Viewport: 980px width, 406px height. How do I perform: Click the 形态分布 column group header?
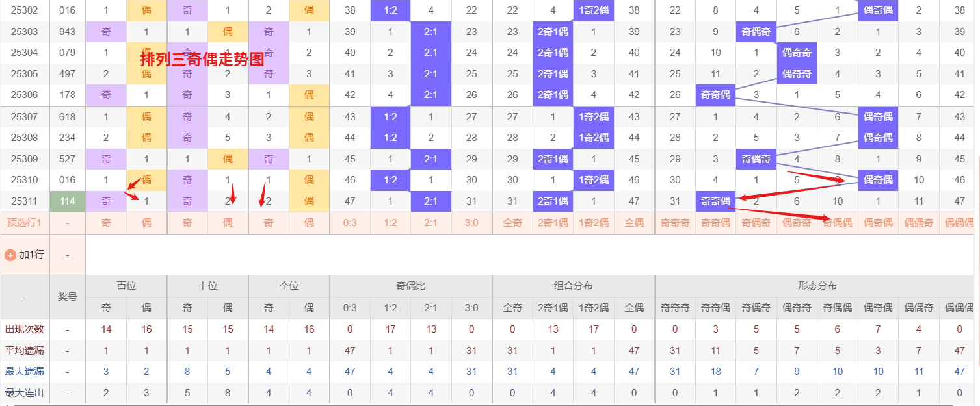coord(817,286)
